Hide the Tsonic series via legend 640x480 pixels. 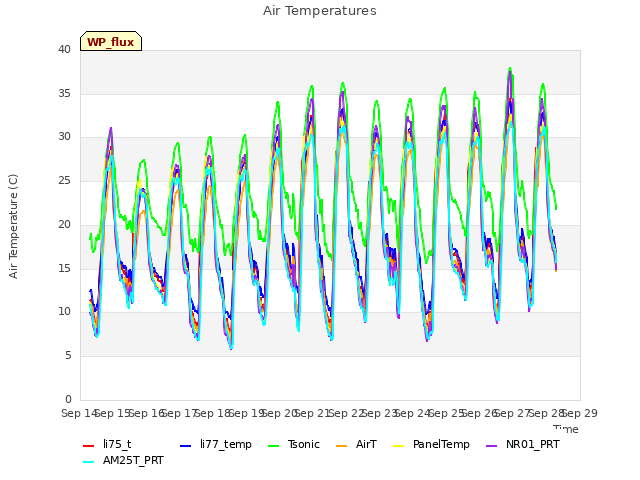(x=294, y=444)
